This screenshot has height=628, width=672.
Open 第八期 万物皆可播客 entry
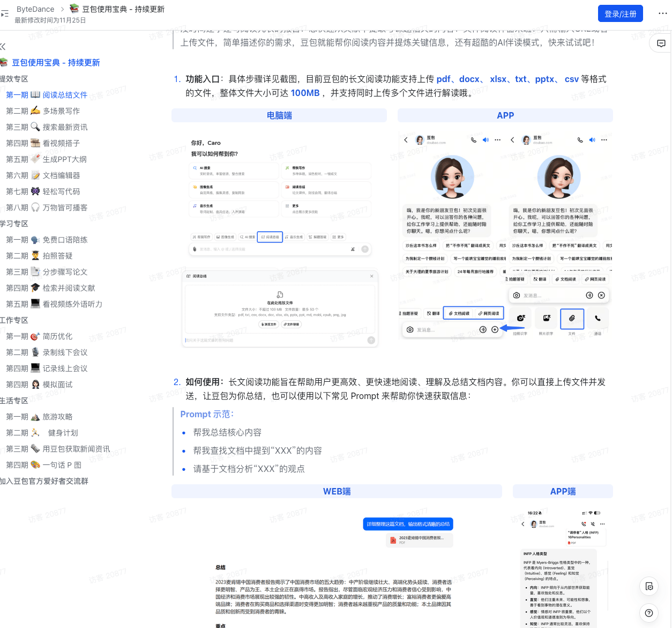(47, 208)
